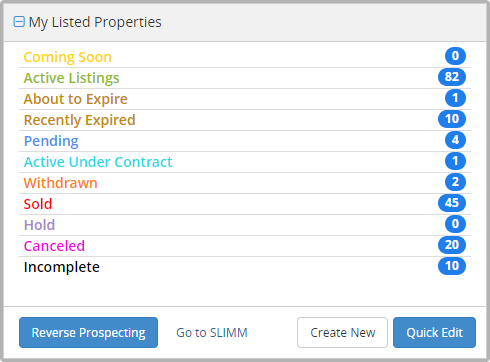
Task: Collapse the My Listed Properties panel
Action: (19, 22)
